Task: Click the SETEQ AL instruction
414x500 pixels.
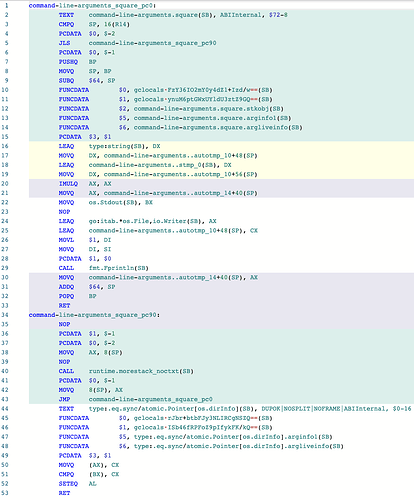Action: coord(78,484)
